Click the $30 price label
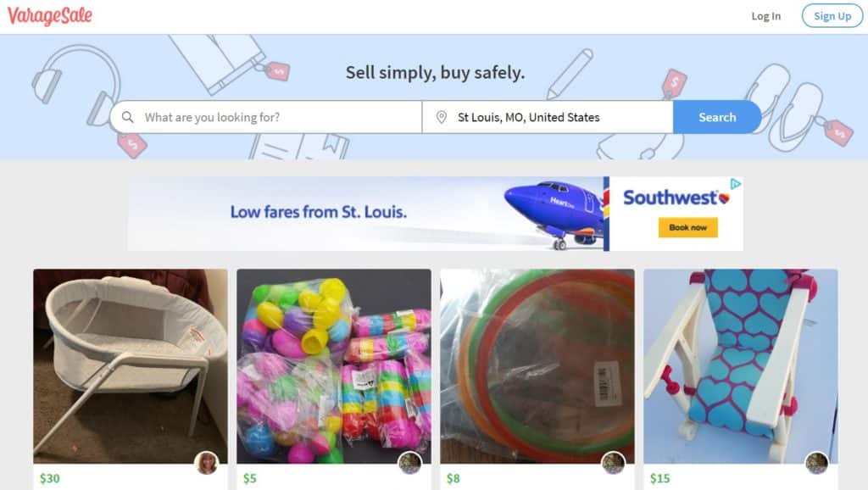The image size is (868, 490). pos(50,478)
